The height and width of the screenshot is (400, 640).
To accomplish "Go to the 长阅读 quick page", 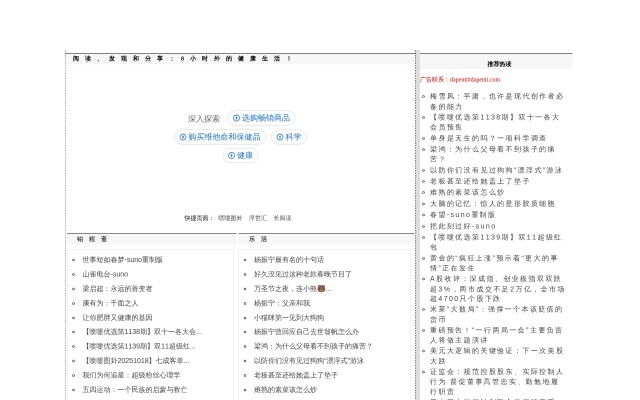I will coord(282,217).
